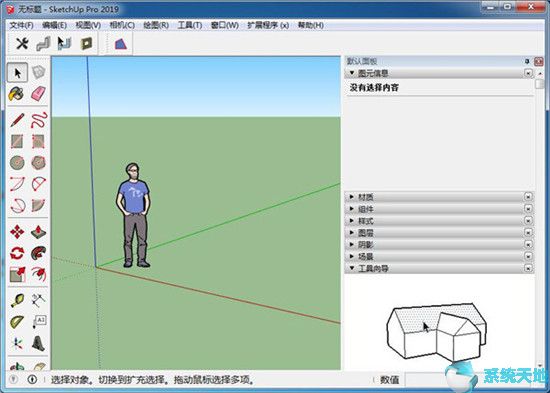Select the Polygon tool
The image size is (550, 393).
click(38, 162)
